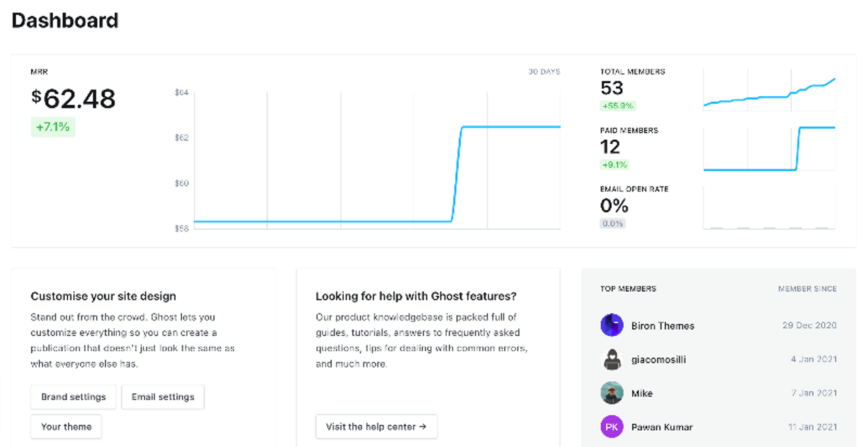The image size is (868, 447).
Task: Click Visit the help center button
Action: pos(376,427)
